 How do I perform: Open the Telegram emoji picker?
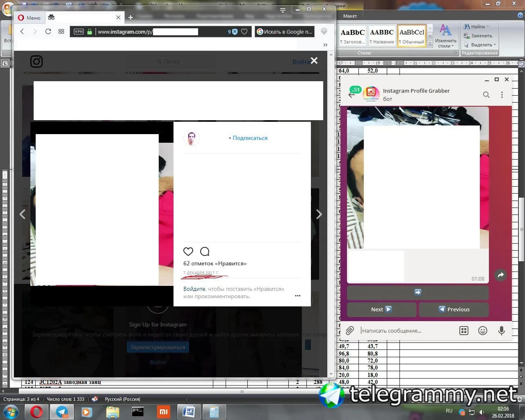point(483,331)
